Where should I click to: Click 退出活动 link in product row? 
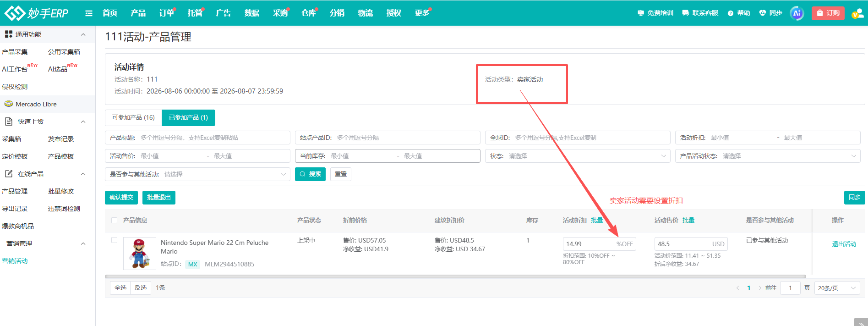click(x=844, y=244)
